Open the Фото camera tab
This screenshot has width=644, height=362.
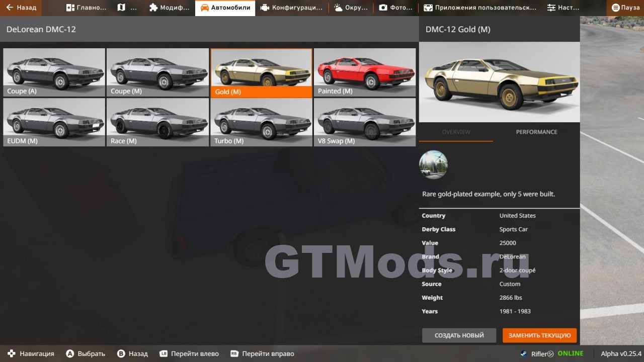[x=396, y=8]
